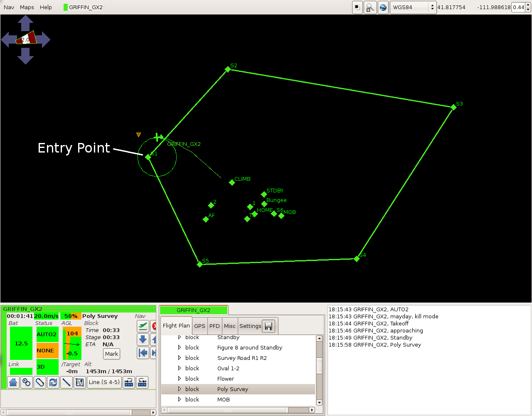Viewport: 532px width, 416px height.
Task: Expand the Poly Survey block
Action: point(180,389)
